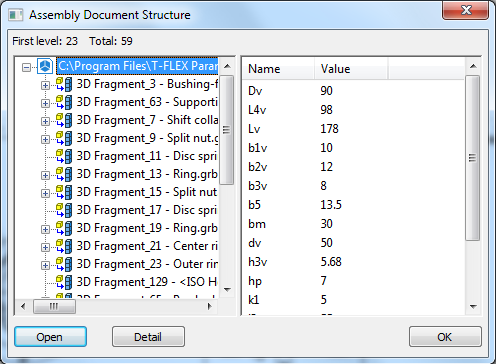Click the Open button
496x364 pixels.
point(50,337)
